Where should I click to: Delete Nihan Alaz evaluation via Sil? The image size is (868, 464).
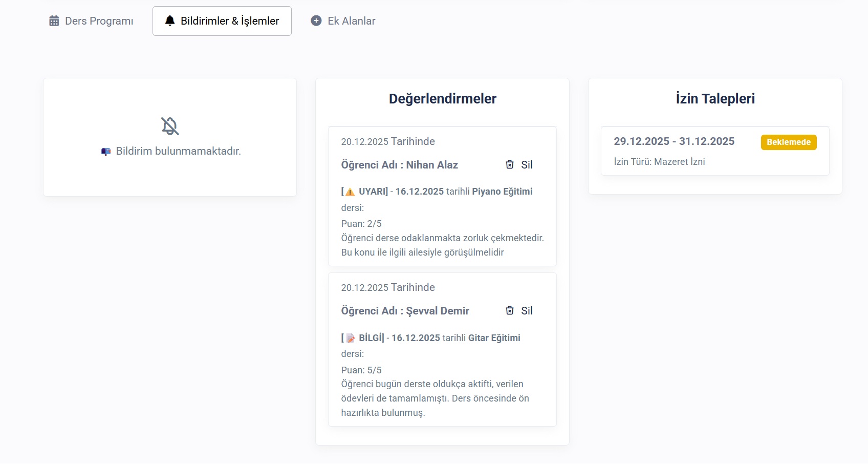pos(526,165)
